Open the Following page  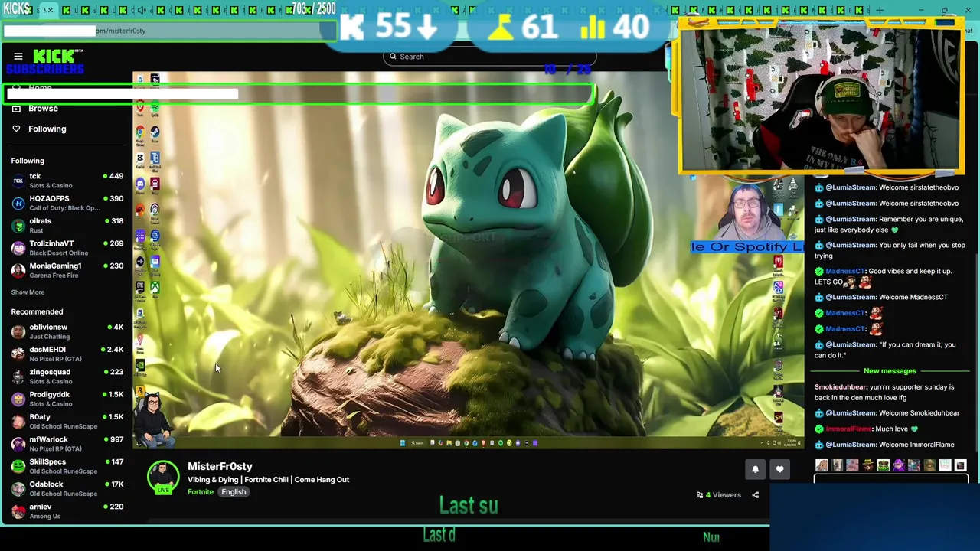pos(47,129)
